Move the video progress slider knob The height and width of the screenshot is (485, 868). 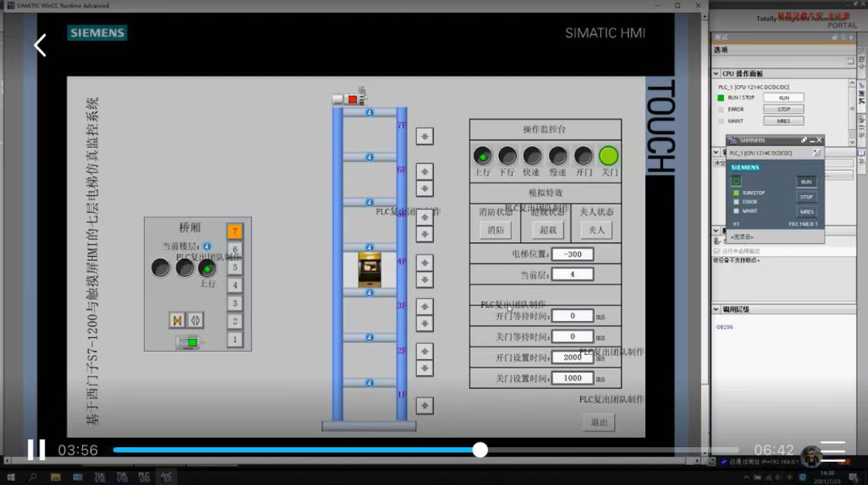pos(480,450)
